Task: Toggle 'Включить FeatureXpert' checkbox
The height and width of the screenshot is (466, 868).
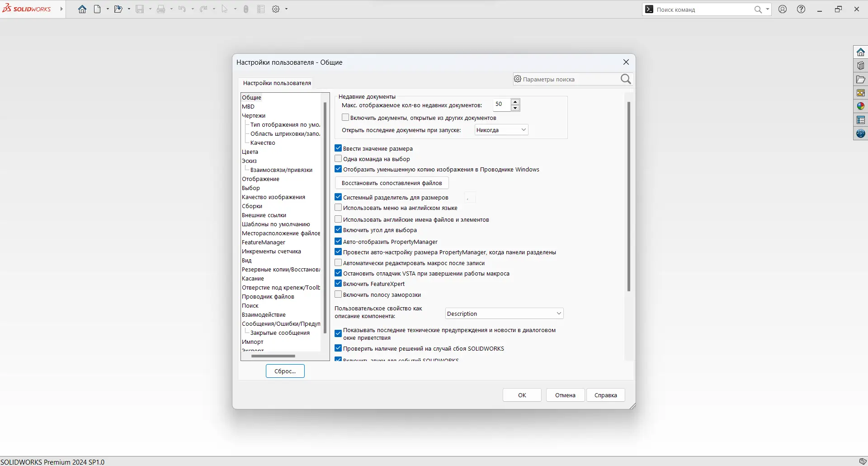Action: pyautogui.click(x=338, y=284)
